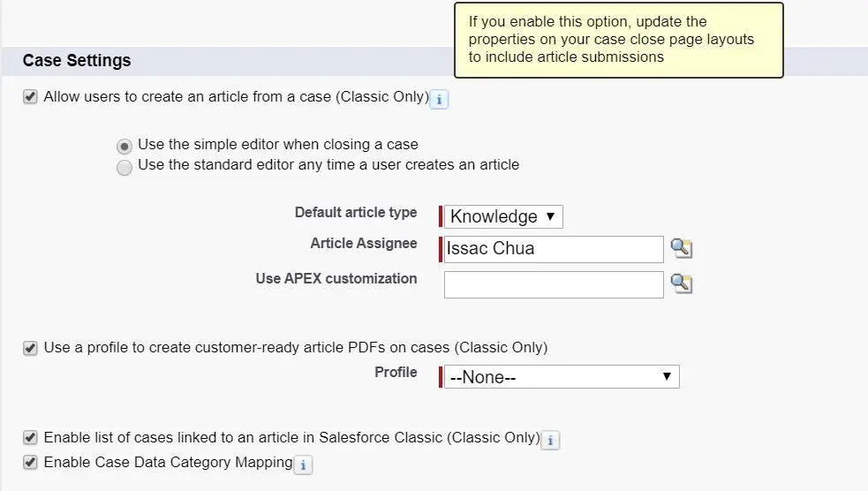This screenshot has width=868, height=491.
Task: Click the Profile field label
Action: pos(396,372)
